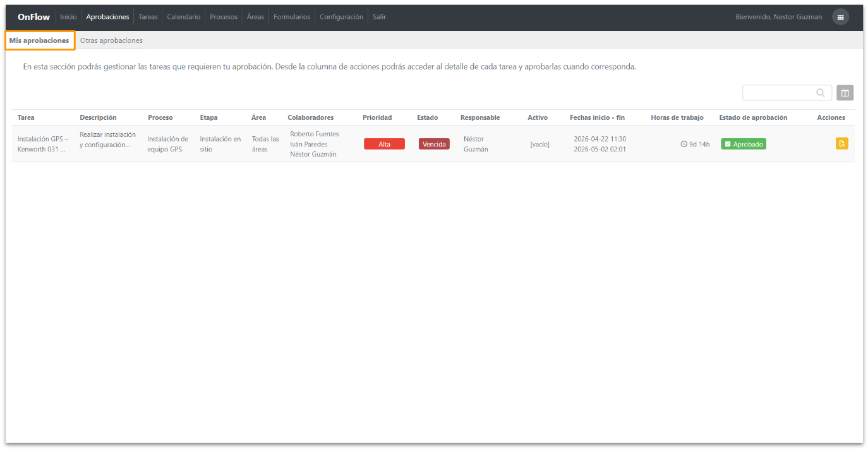Click collaborator Roberto Fuentes
The height and width of the screenshot is (450, 868).
pos(315,134)
